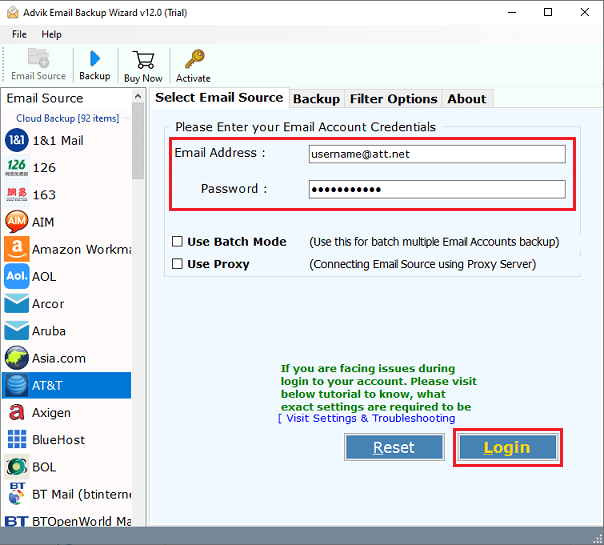The width and height of the screenshot is (604, 545).
Task: Select the AIM speech bubble icon
Action: [x=17, y=222]
